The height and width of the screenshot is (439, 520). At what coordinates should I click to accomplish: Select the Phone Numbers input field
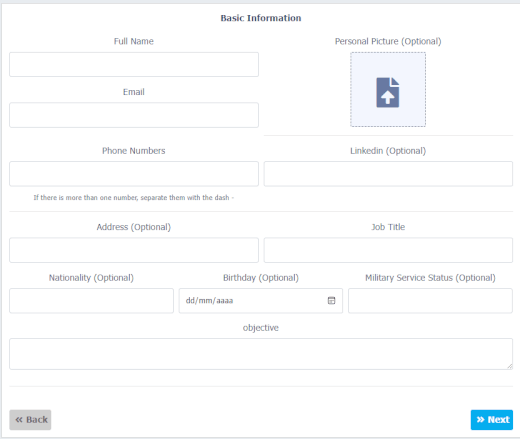click(134, 174)
